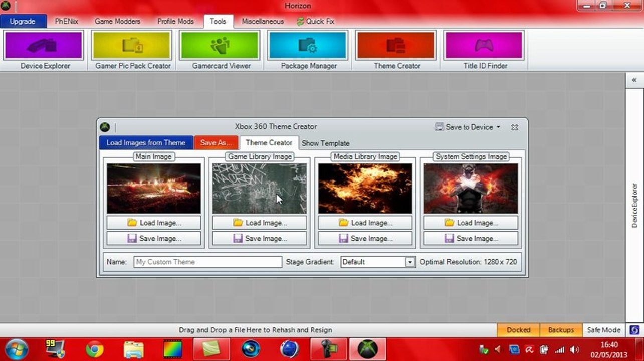Open the Save to Device dropdown

coord(468,127)
